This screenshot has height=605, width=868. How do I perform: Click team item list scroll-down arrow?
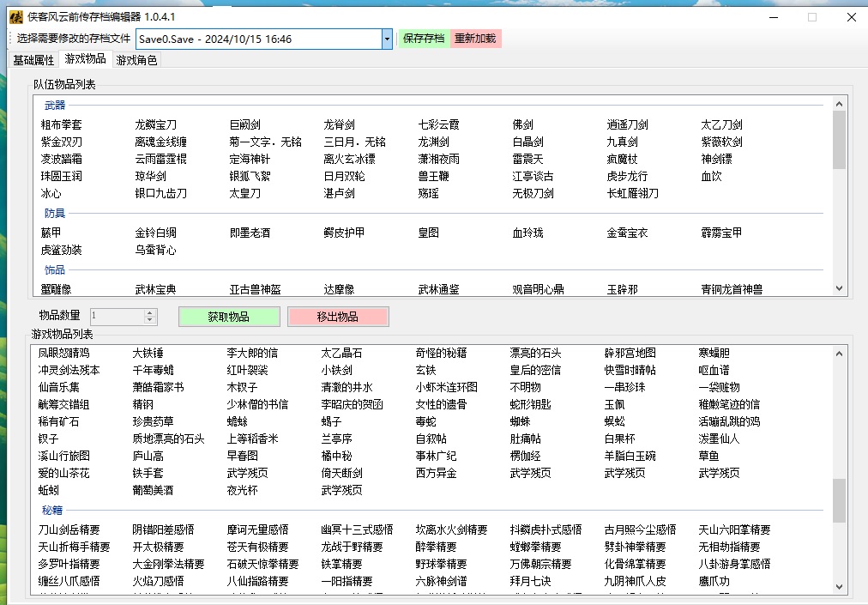[839, 288]
